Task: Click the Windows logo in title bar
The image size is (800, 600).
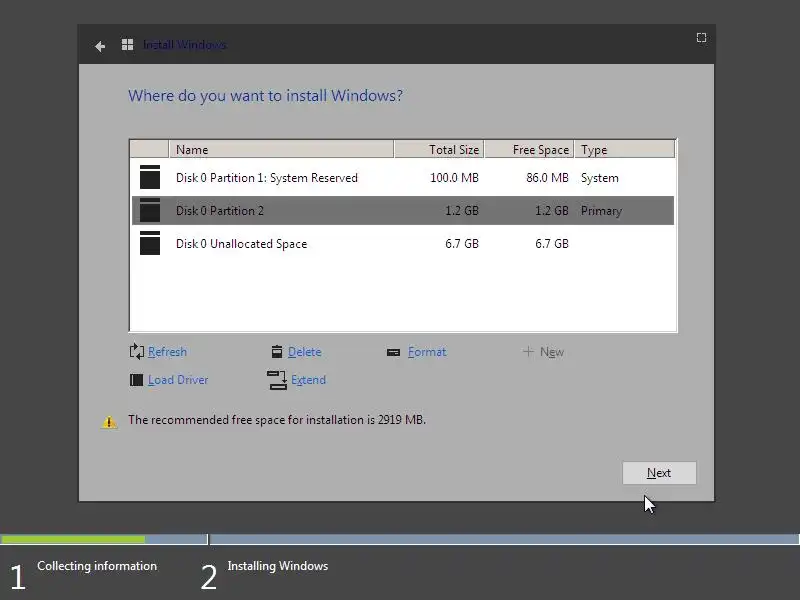Action: pyautogui.click(x=128, y=45)
